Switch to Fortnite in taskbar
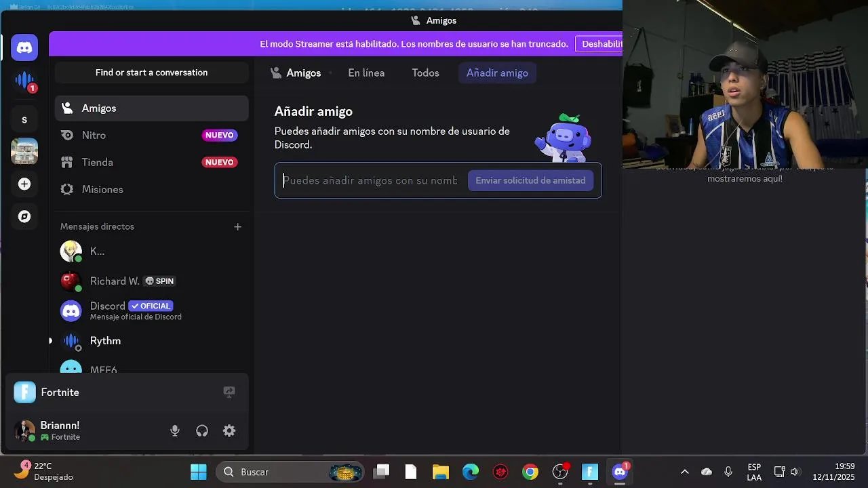868x488 pixels. [x=590, y=472]
